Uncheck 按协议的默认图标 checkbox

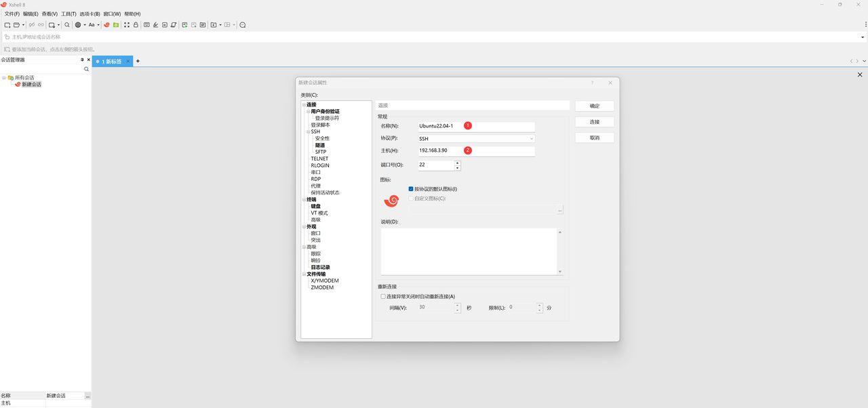pyautogui.click(x=411, y=189)
